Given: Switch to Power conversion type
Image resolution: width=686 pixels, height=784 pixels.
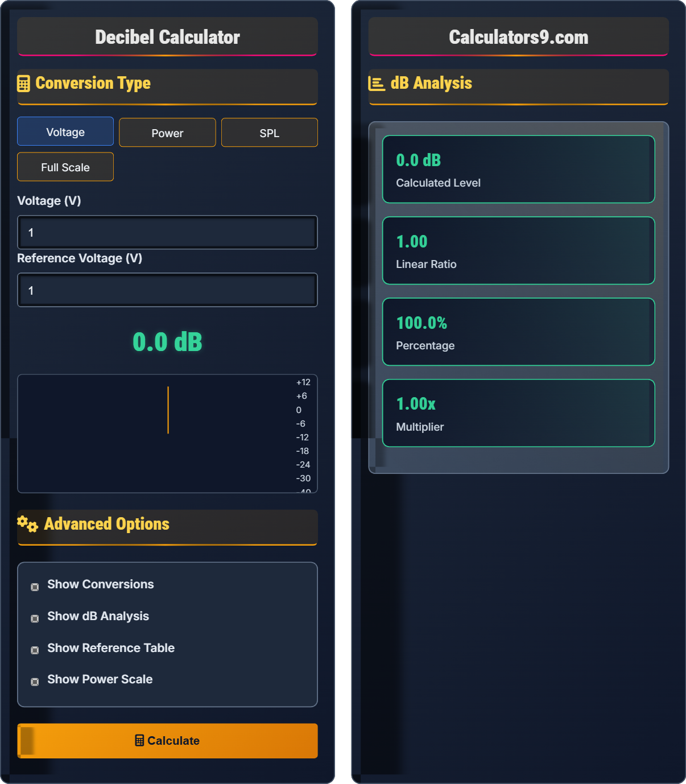Looking at the screenshot, I should [167, 133].
